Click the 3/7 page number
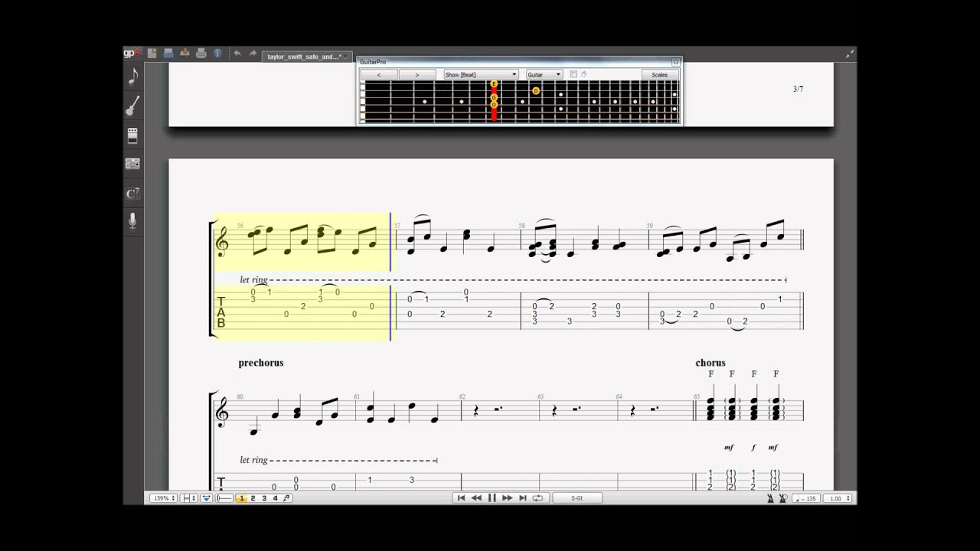This screenshot has width=980, height=551. click(x=798, y=90)
